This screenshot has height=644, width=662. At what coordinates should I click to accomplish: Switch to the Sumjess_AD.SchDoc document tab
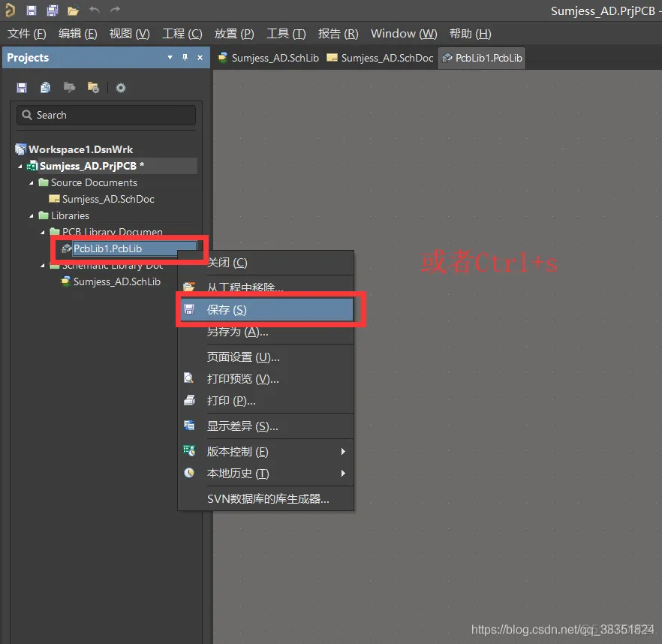pyautogui.click(x=380, y=58)
